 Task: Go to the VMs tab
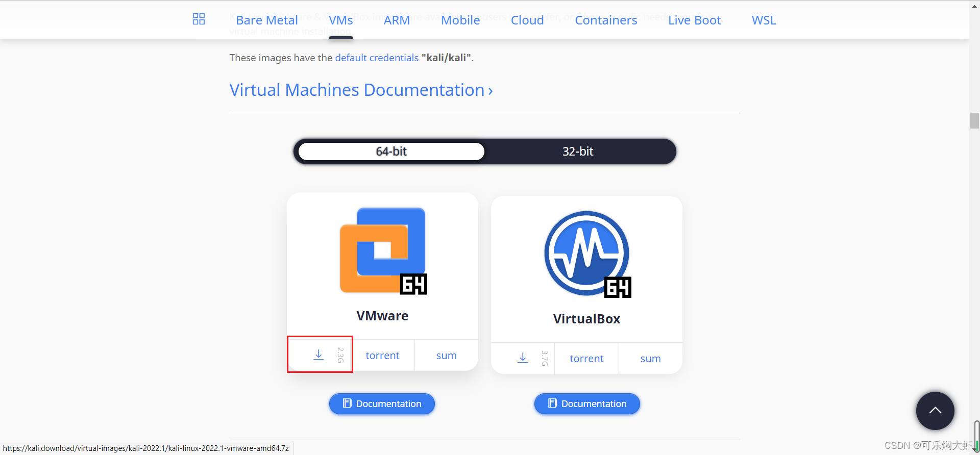341,20
